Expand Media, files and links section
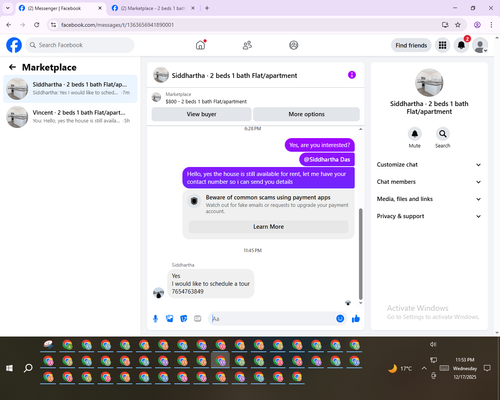Image resolution: width=500 pixels, height=400 pixels. point(429,199)
